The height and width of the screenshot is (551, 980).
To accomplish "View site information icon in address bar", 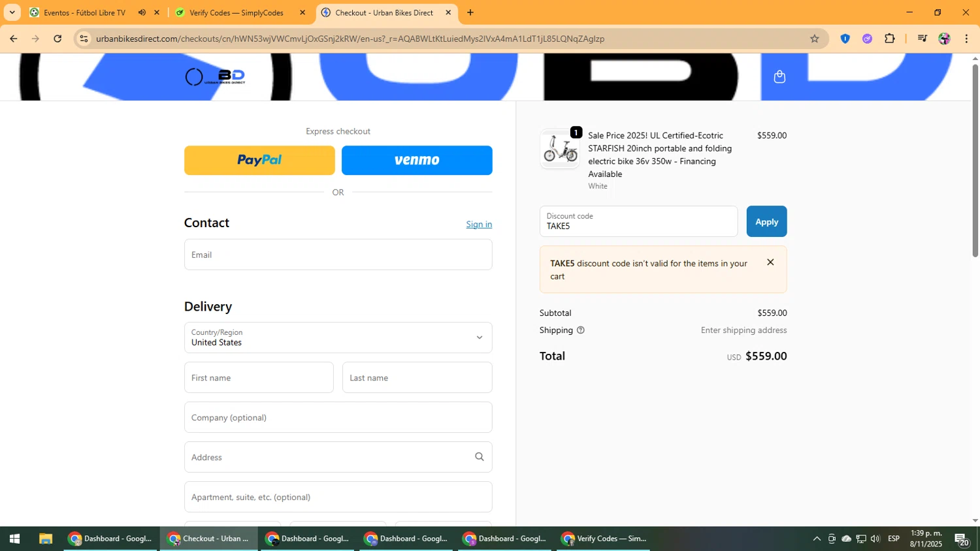I will click(84, 39).
